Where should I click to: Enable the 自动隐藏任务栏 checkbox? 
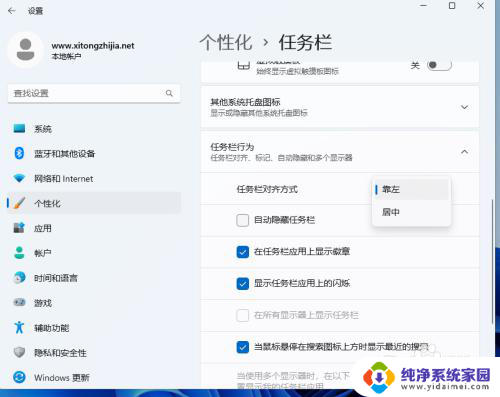click(242, 220)
